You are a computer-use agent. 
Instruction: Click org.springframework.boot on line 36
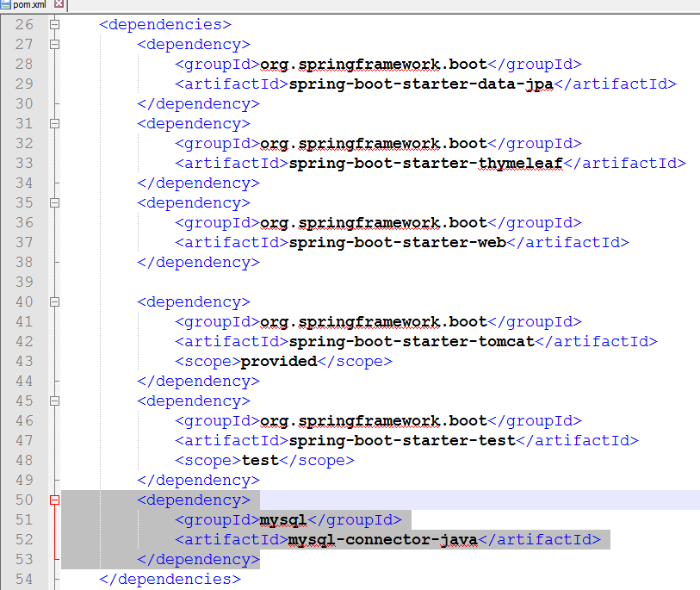[x=373, y=223]
